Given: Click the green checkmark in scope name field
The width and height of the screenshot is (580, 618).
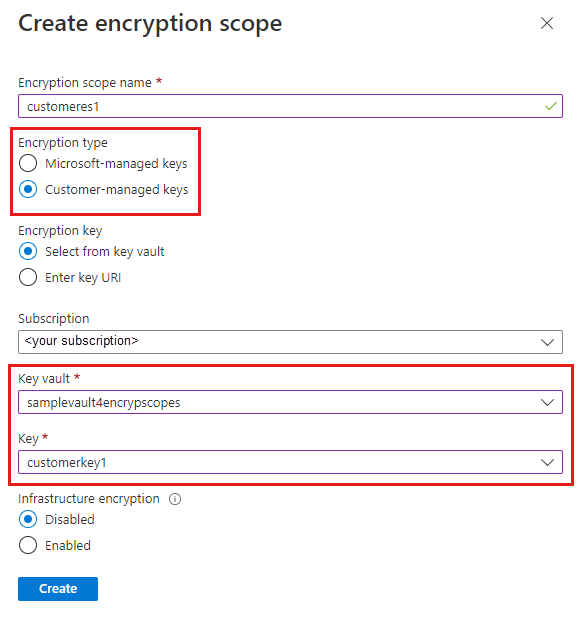Looking at the screenshot, I should [x=550, y=106].
